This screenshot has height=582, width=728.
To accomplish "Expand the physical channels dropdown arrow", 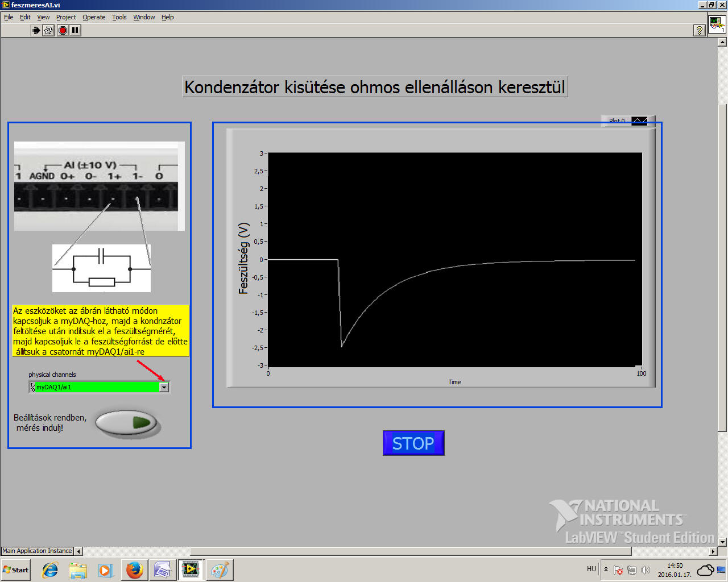I will click(x=164, y=387).
